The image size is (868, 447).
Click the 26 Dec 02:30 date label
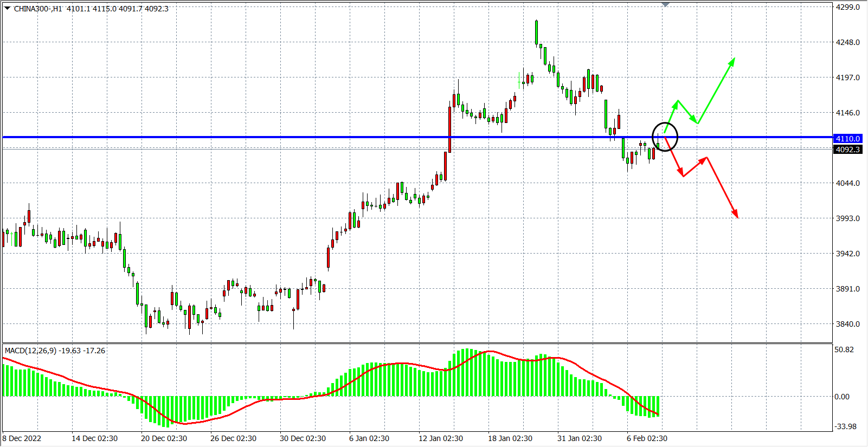click(233, 438)
